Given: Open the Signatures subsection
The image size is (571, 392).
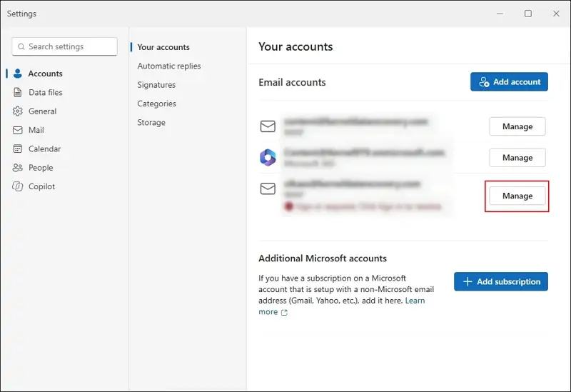Looking at the screenshot, I should point(156,85).
